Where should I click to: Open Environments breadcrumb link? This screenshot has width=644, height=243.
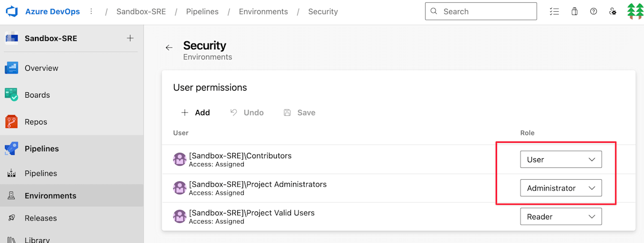click(x=264, y=11)
